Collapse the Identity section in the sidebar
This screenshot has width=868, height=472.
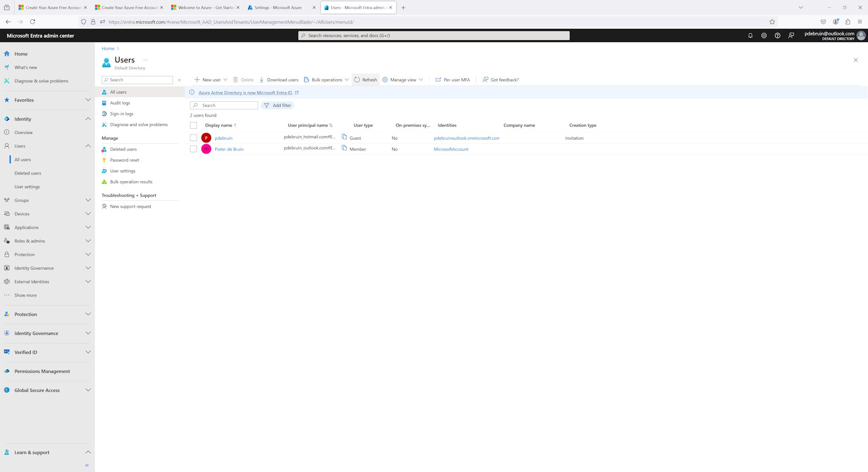(88, 118)
